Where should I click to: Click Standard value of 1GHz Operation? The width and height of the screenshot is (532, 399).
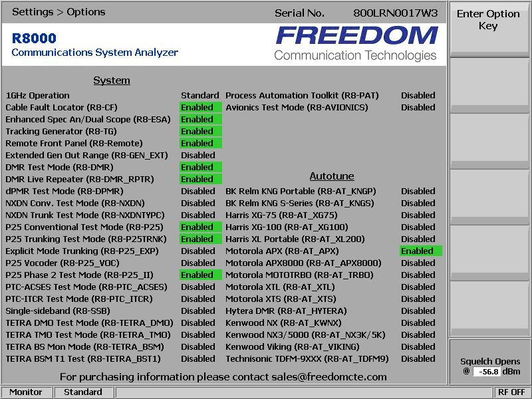pyautogui.click(x=200, y=95)
